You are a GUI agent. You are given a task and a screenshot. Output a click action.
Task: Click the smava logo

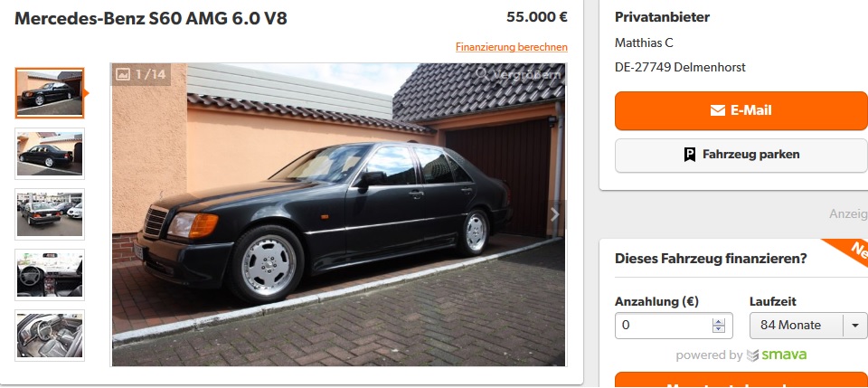pyautogui.click(x=776, y=355)
